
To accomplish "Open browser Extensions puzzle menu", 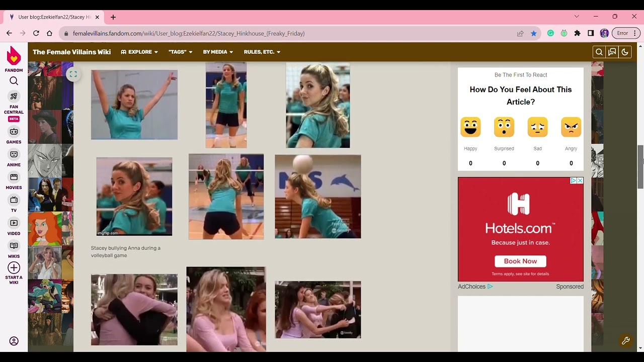I will pos(577,33).
